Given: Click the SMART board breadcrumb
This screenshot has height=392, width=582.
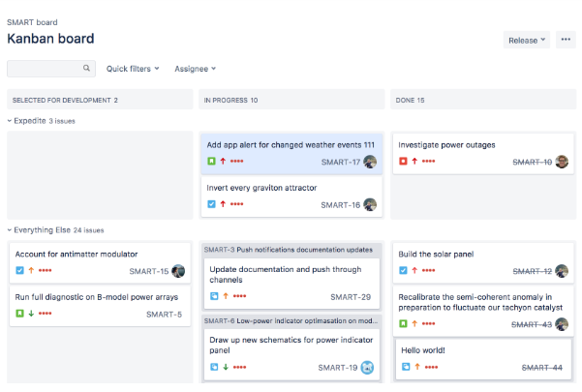Looking at the screenshot, I should 32,22.
